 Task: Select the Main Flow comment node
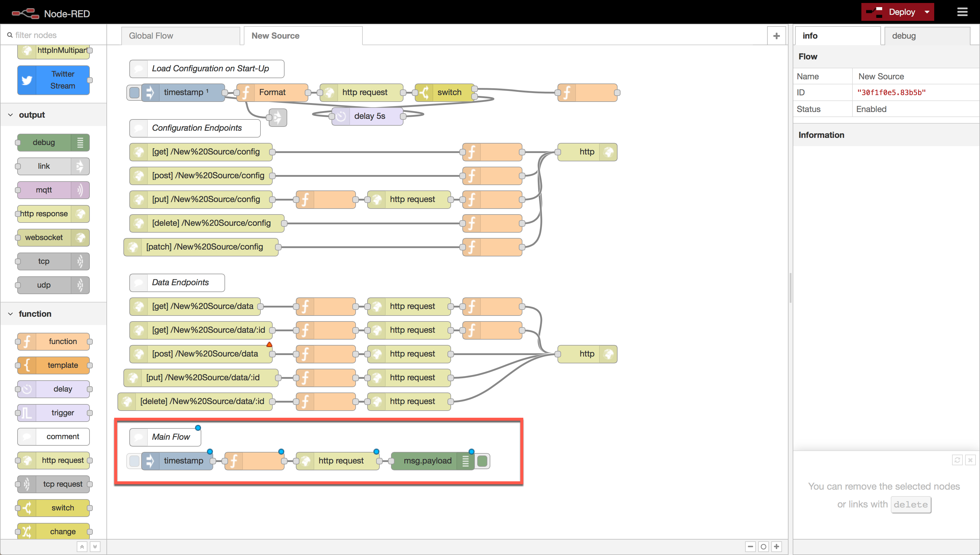[165, 437]
